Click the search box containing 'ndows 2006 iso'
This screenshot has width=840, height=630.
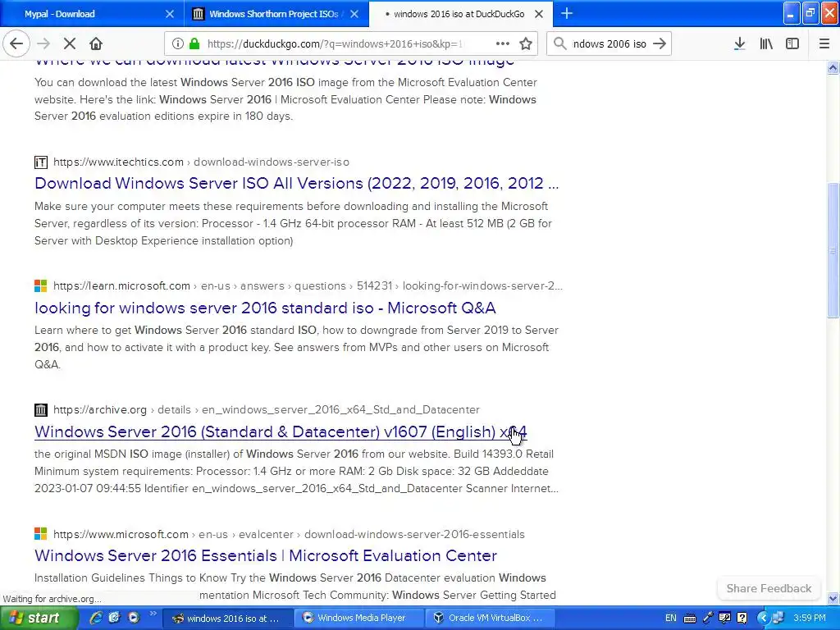[x=609, y=44]
